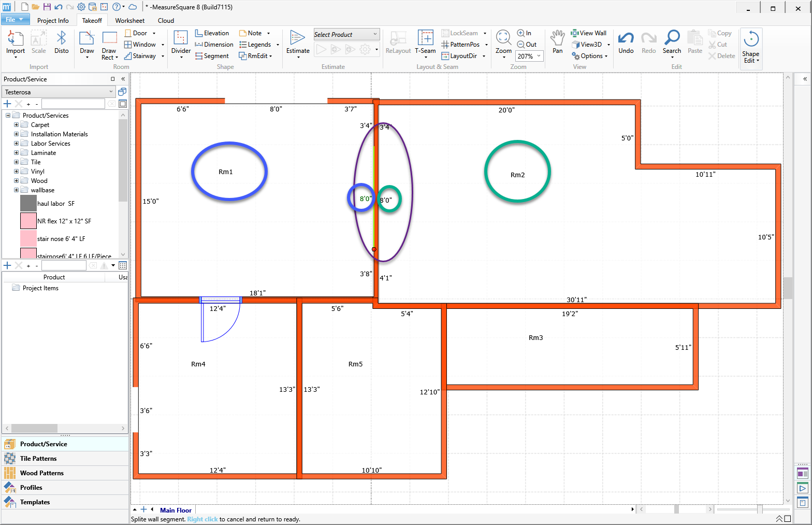
Task: Zoom In on the floor plan
Action: tap(524, 33)
